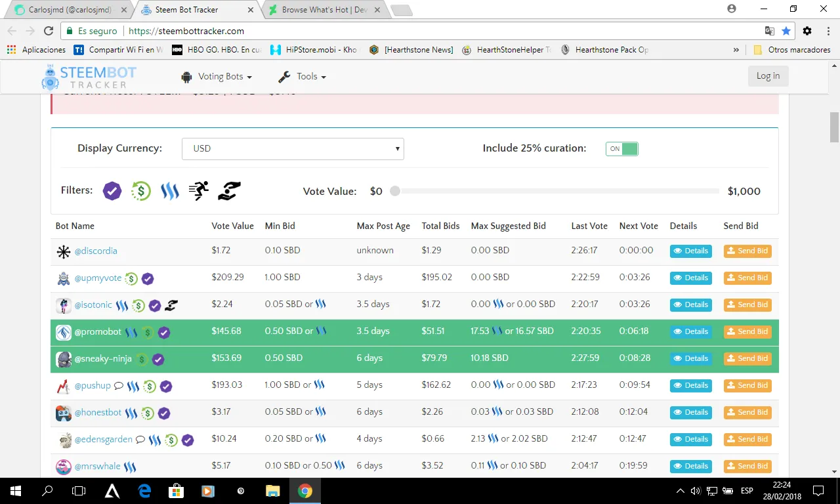Open the Hearthstone News bookmark
The image size is (840, 504).
[411, 50]
